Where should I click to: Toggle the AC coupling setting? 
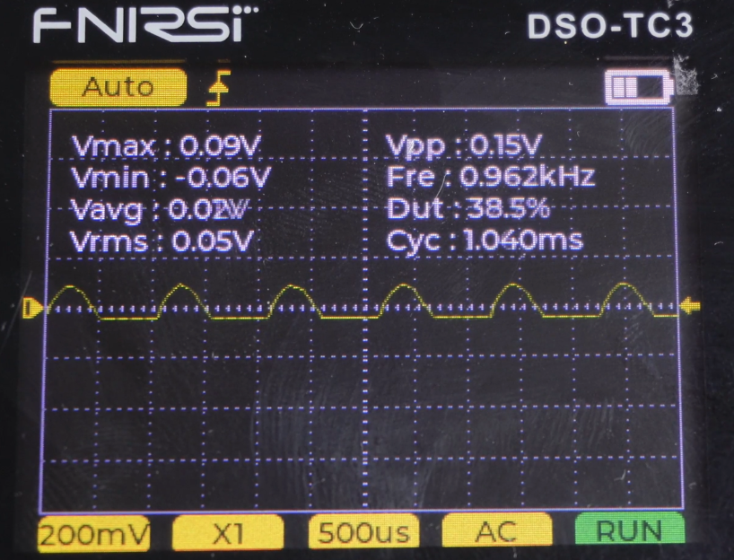496,532
